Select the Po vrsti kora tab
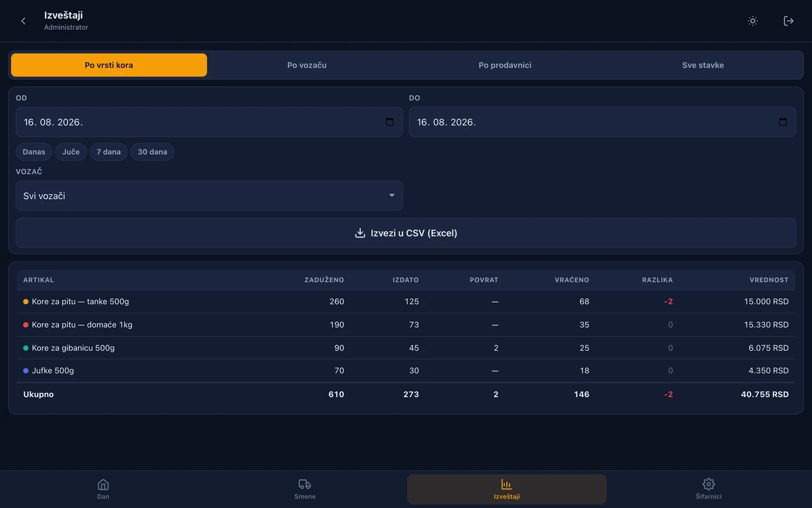Screen dimensions: 812x508 click(109, 65)
